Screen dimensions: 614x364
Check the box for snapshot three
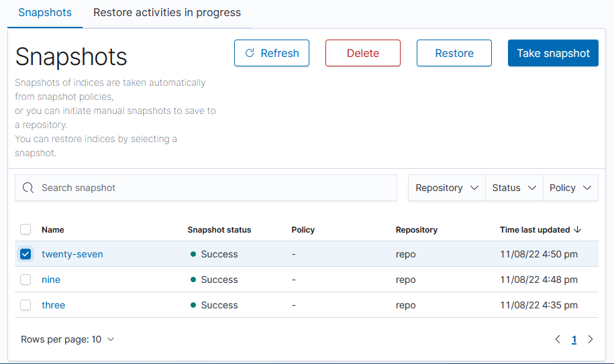(25, 305)
